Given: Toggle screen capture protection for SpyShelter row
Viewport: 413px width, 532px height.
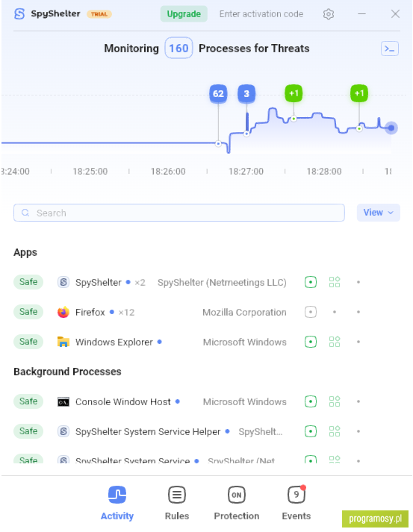Looking at the screenshot, I should (311, 282).
